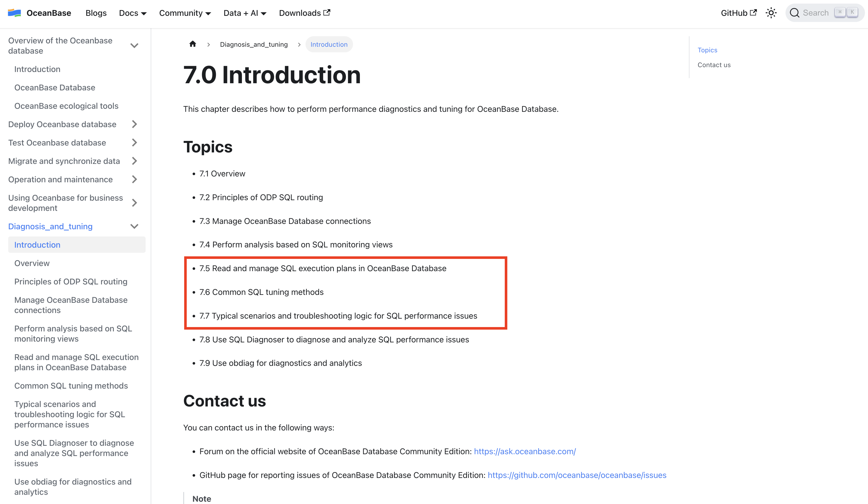Open the Community dropdown menu
The image size is (868, 504).
click(185, 13)
